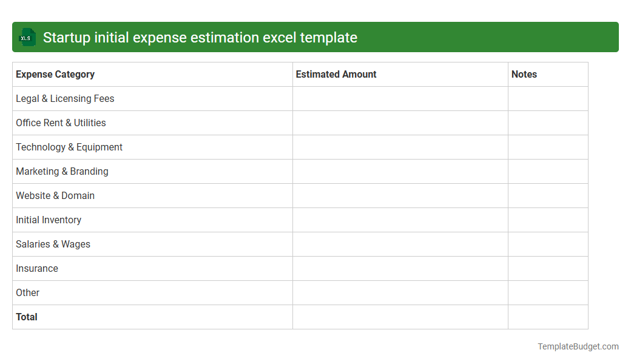Click the green XLS file icon
The height and width of the screenshot is (364, 631).
tap(27, 37)
